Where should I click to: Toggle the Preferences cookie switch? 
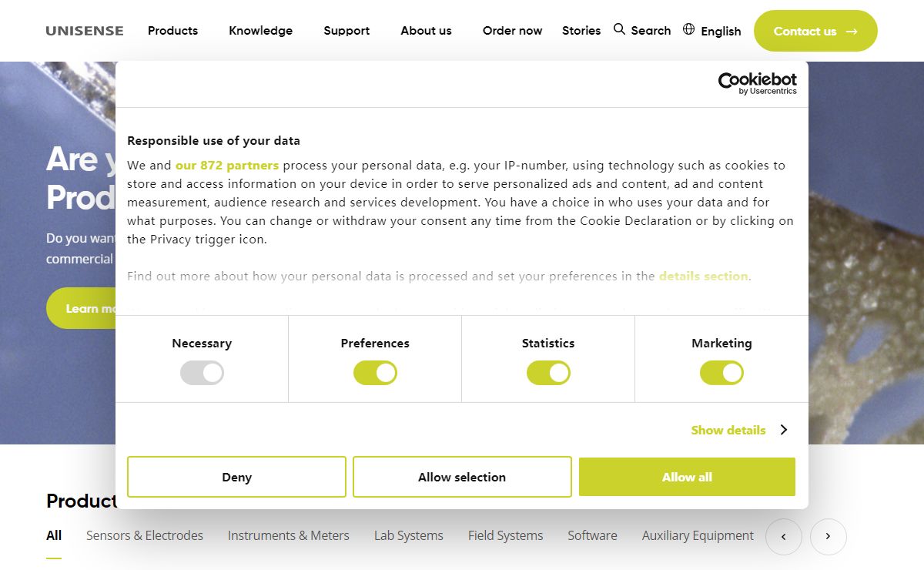pos(375,373)
